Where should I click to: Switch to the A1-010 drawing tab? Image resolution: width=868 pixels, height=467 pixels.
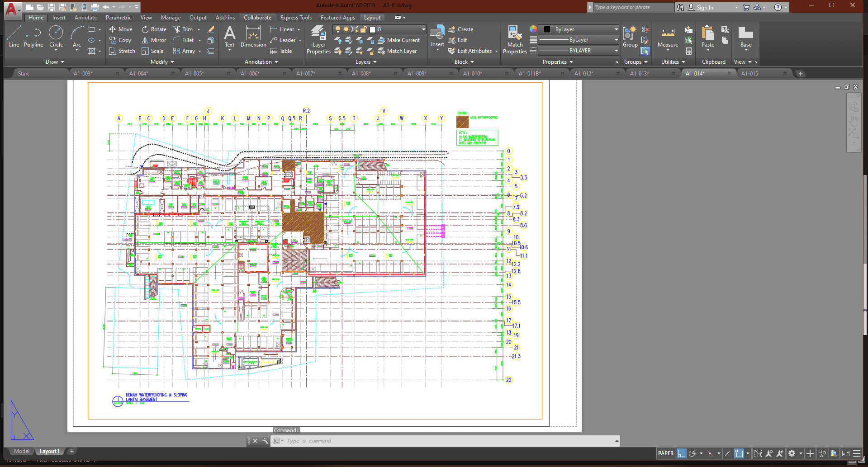tap(473, 73)
